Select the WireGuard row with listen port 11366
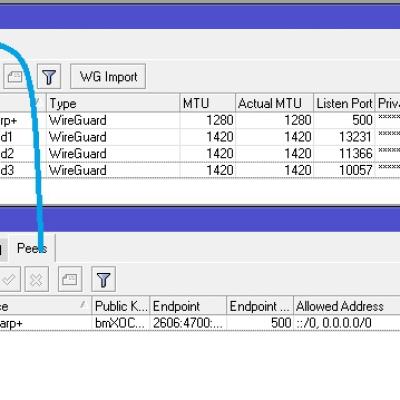The width and height of the screenshot is (400, 400). coord(200,154)
